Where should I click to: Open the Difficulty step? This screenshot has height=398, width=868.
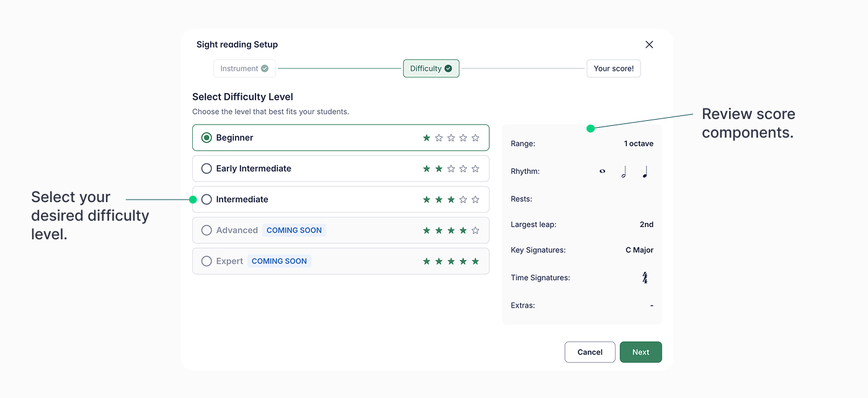(x=430, y=69)
